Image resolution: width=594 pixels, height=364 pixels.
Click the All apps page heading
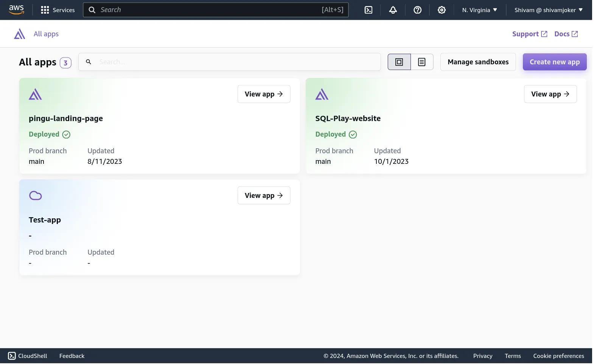37,62
